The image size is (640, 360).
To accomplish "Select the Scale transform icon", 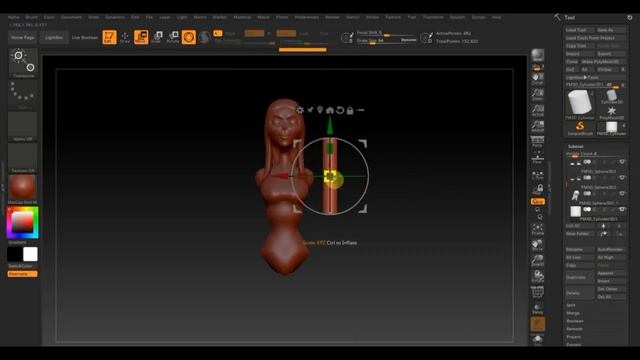I will (x=157, y=37).
